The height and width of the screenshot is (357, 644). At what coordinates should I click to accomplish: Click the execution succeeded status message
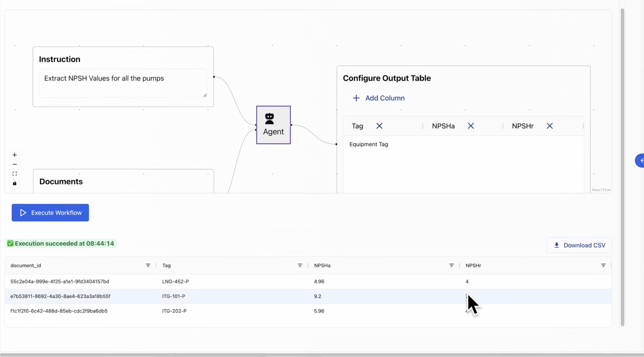point(61,243)
